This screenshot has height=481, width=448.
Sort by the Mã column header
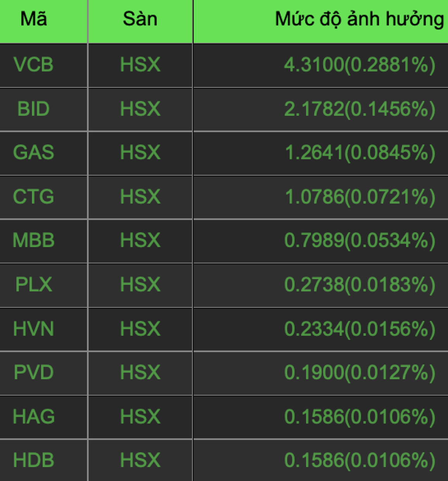(34, 19)
